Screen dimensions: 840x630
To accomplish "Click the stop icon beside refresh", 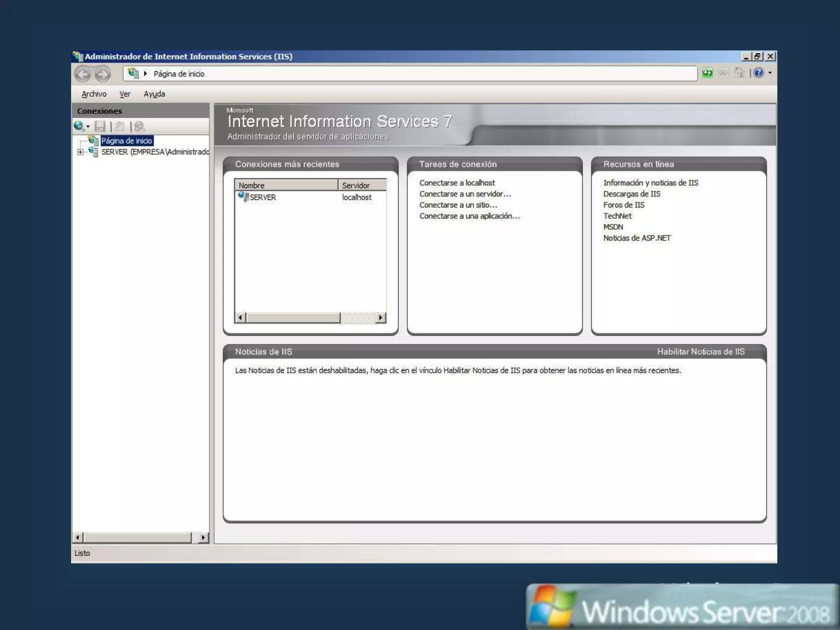I will [723, 73].
